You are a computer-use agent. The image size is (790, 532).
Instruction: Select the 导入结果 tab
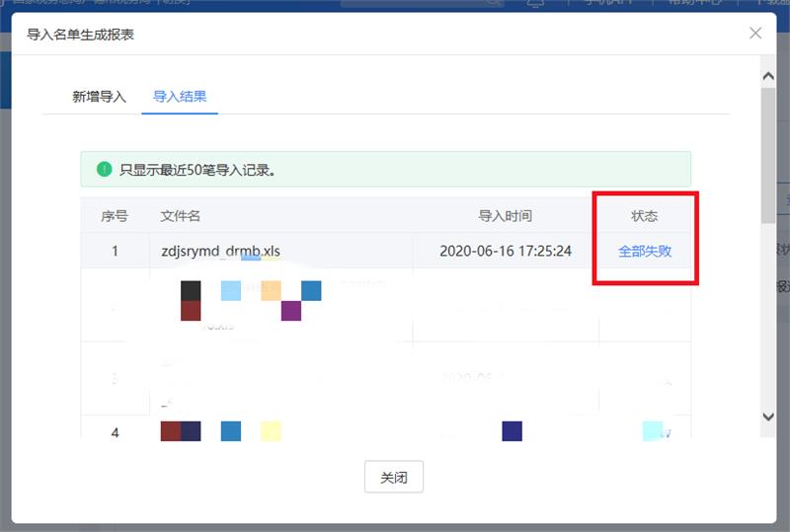[179, 97]
